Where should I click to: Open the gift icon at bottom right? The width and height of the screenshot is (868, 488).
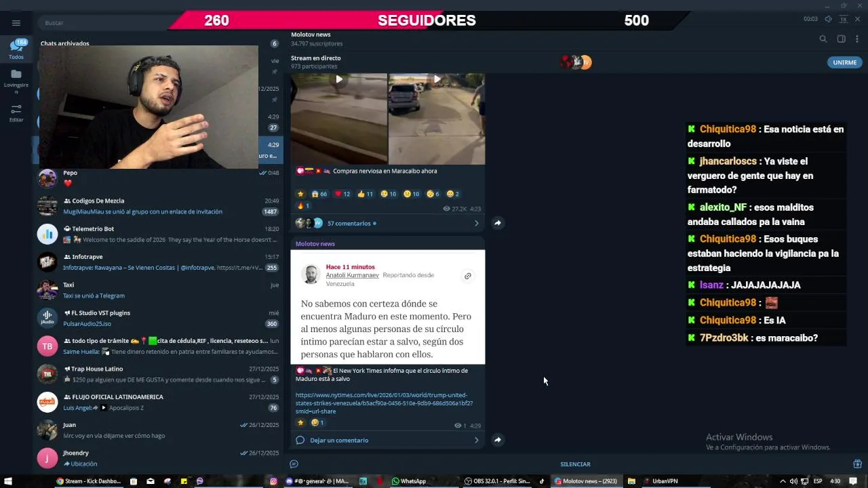tap(857, 464)
